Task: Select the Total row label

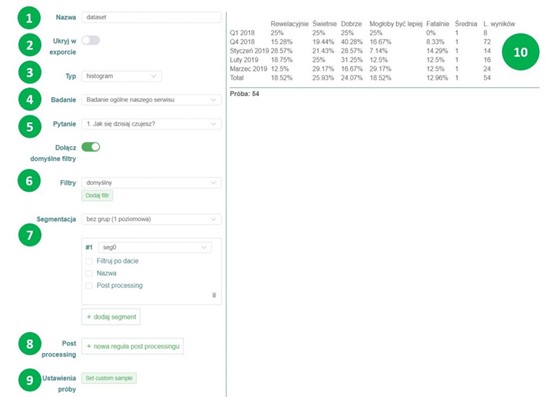Action: coord(237,78)
